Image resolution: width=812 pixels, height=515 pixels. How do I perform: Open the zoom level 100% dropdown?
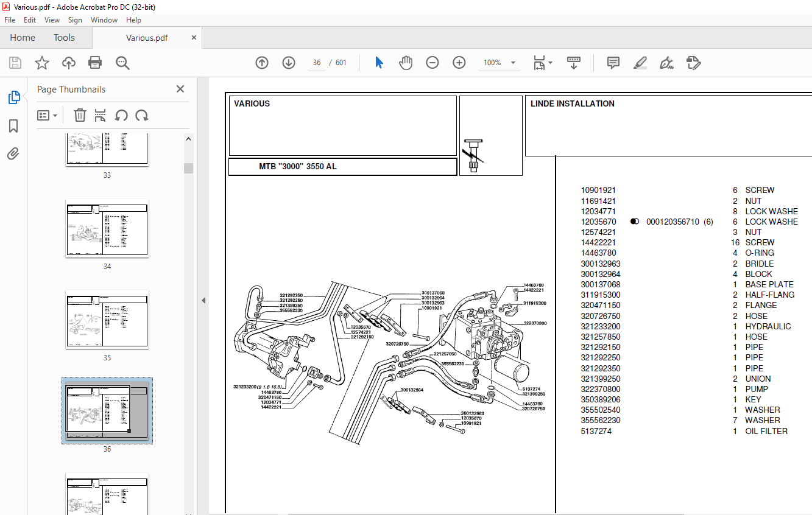(513, 63)
